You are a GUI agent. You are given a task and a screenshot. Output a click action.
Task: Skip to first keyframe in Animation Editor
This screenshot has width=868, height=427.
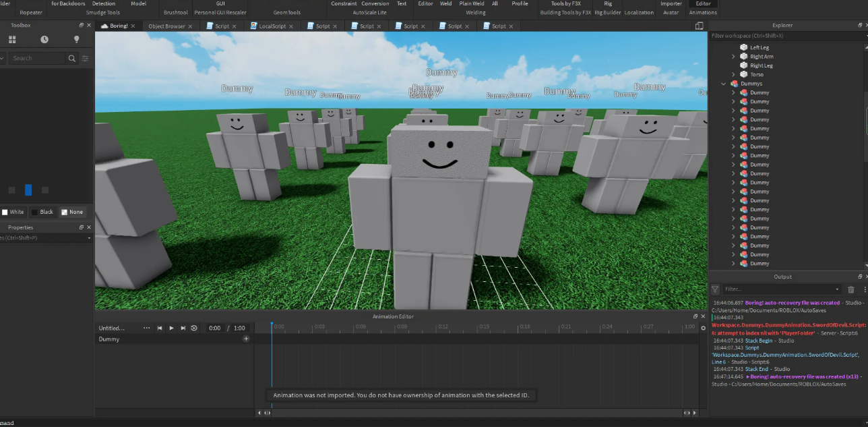[x=160, y=328]
